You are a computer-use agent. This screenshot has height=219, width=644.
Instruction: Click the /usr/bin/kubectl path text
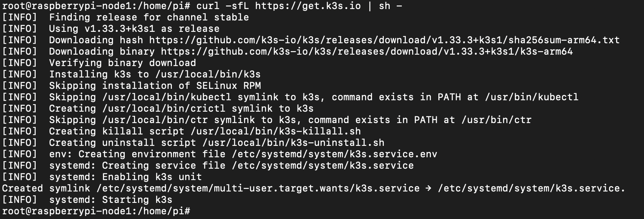tap(531, 97)
